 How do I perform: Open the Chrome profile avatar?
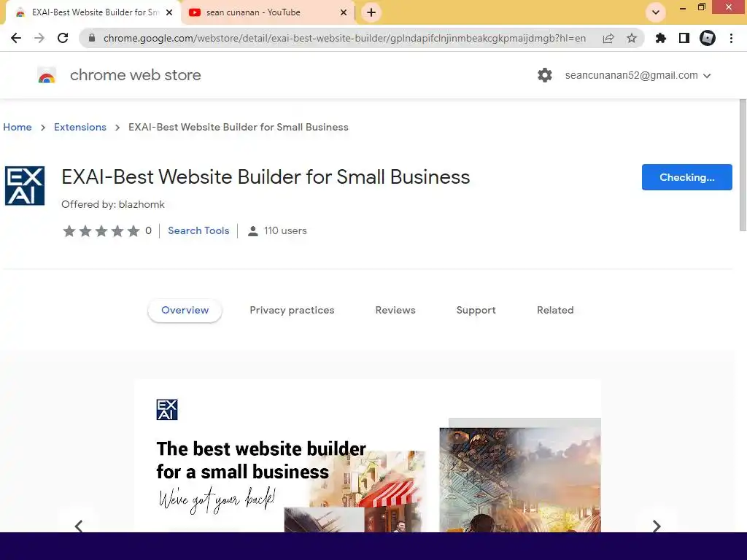(x=708, y=38)
